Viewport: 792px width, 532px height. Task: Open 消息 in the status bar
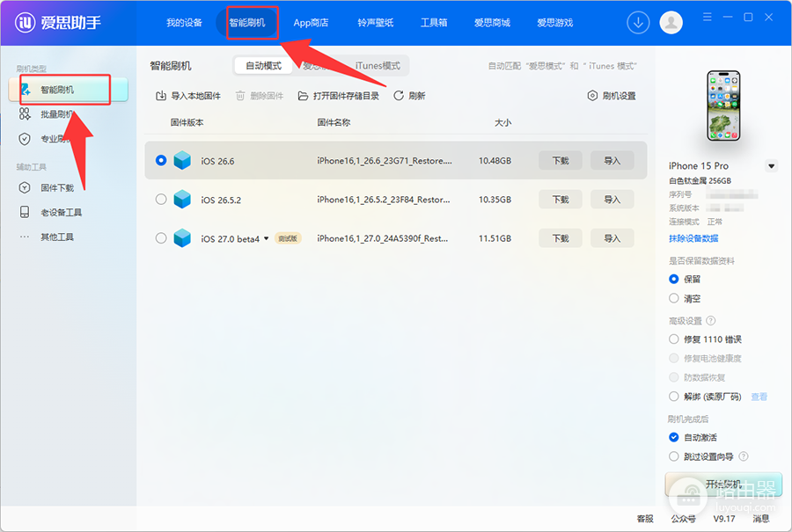[x=760, y=519]
